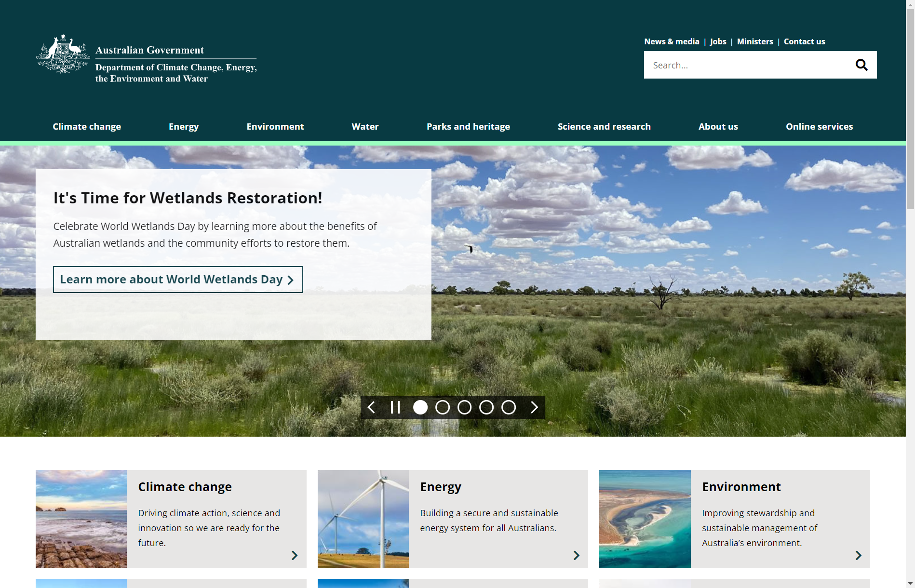Click the Climate change card arrow
Screen dimensions: 915x588
295,555
